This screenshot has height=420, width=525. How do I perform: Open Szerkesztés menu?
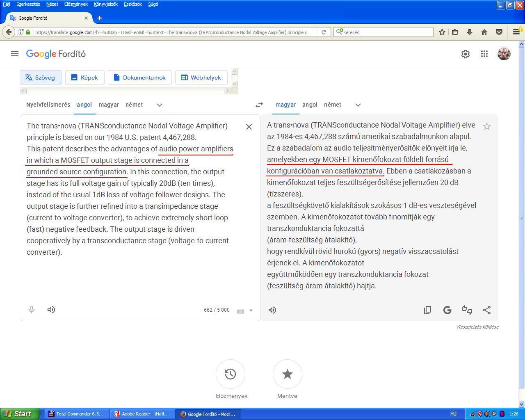coord(28,4)
